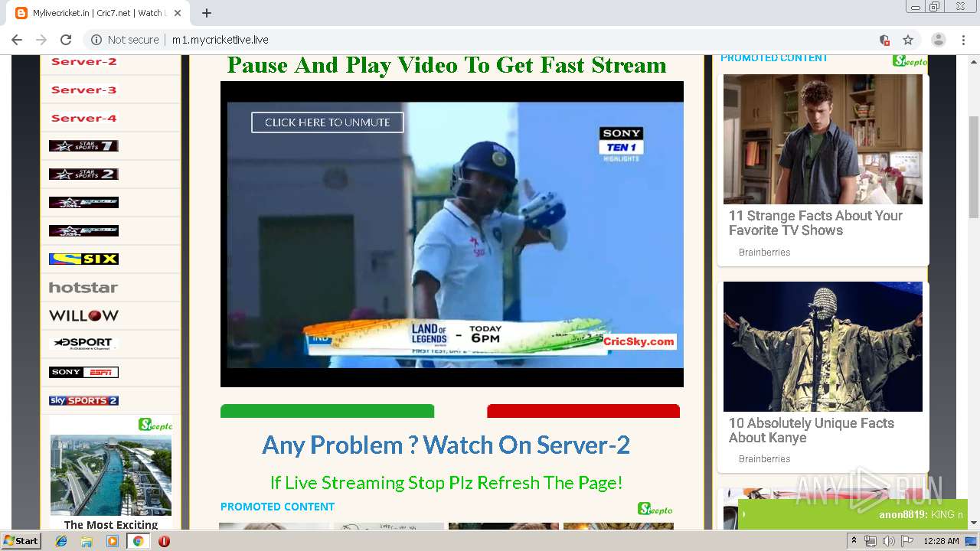Viewport: 980px width, 551px height.
Task: Open the fourth Star Sports channel logo
Action: tap(83, 230)
